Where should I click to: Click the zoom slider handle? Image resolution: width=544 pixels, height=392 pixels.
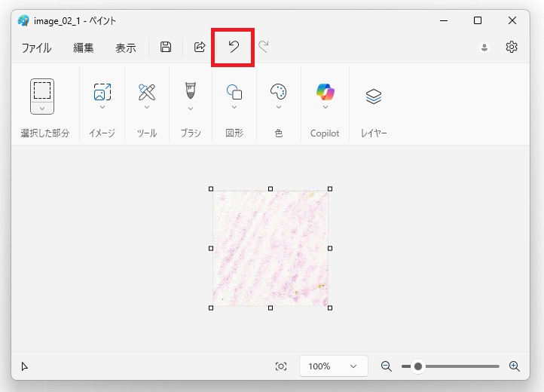[418, 366]
